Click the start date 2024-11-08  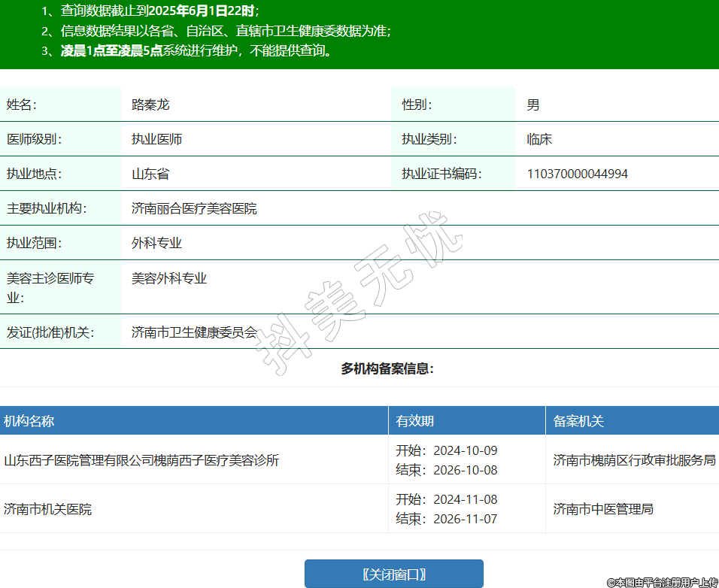click(465, 499)
